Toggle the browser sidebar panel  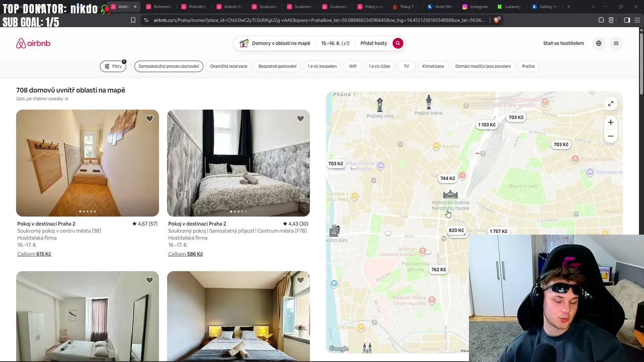627,20
